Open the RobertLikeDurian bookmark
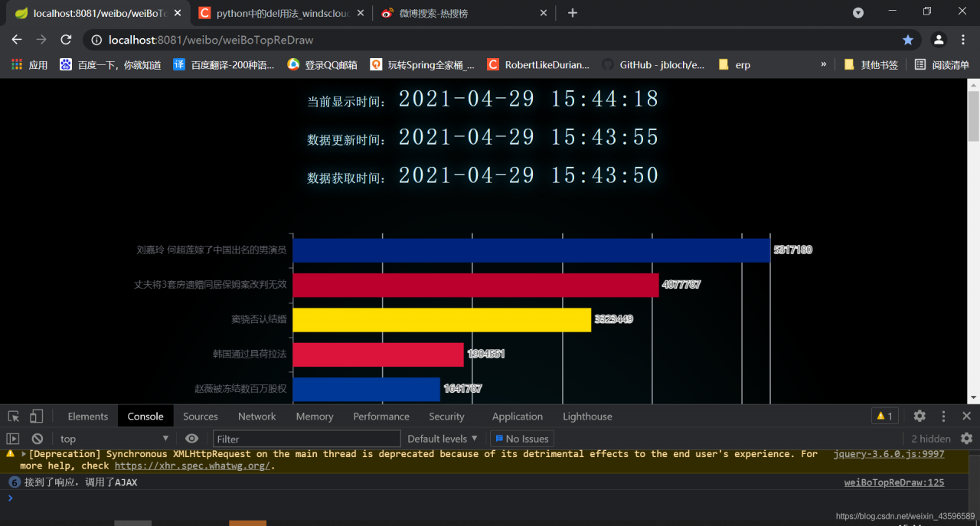The height and width of the screenshot is (526, 980). point(539,65)
